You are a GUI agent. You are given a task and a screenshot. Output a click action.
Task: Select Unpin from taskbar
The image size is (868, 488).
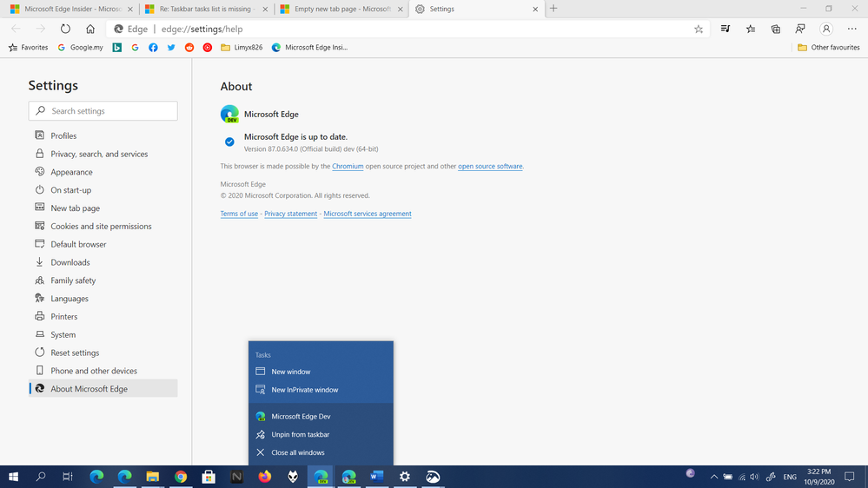pyautogui.click(x=321, y=434)
